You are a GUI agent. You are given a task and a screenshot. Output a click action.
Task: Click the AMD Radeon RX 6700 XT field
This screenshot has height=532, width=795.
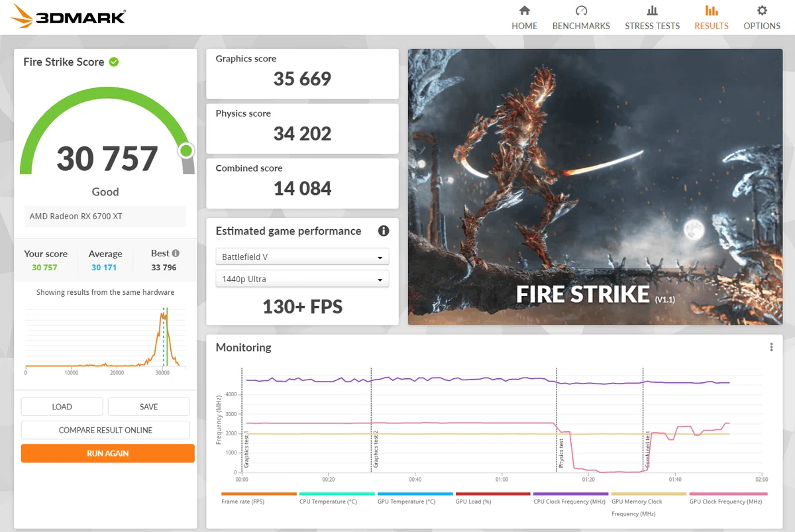(105, 217)
